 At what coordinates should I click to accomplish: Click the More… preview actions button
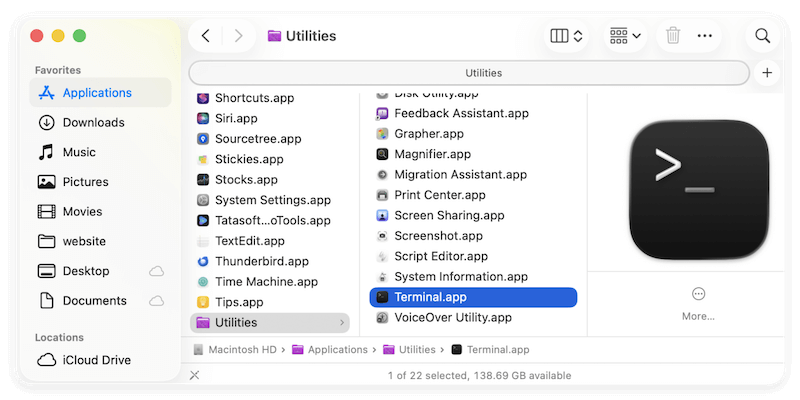pos(698,304)
